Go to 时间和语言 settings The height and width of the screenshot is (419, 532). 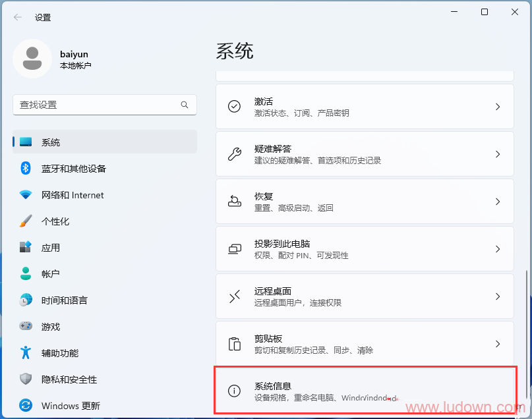pos(105,300)
